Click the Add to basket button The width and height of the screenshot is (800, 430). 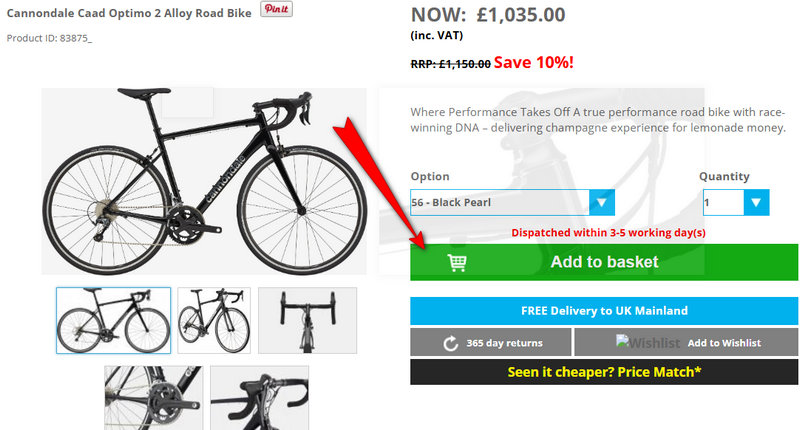[x=604, y=262]
